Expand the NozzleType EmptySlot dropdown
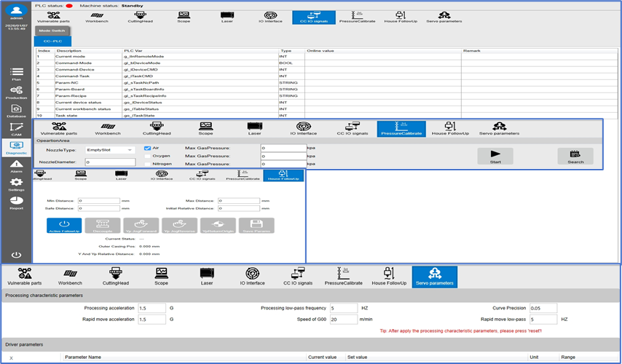 [x=110, y=150]
